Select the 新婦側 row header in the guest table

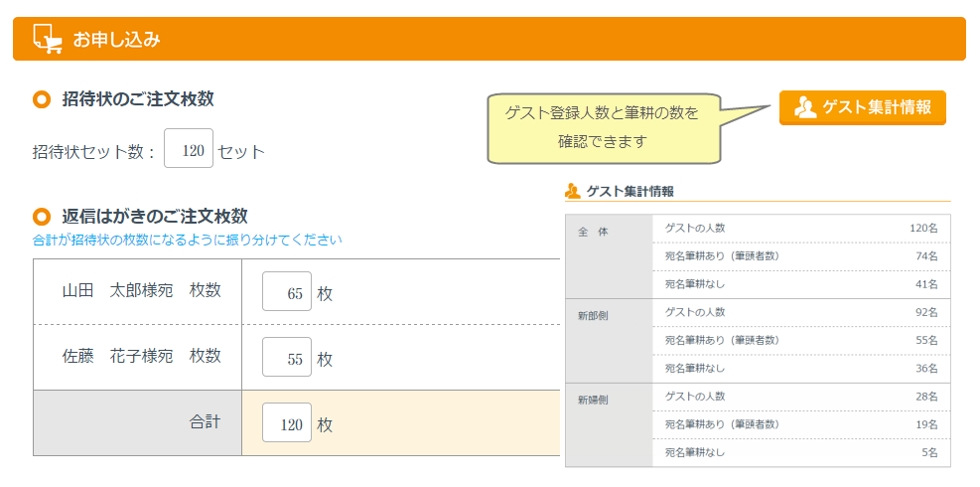click(x=593, y=400)
